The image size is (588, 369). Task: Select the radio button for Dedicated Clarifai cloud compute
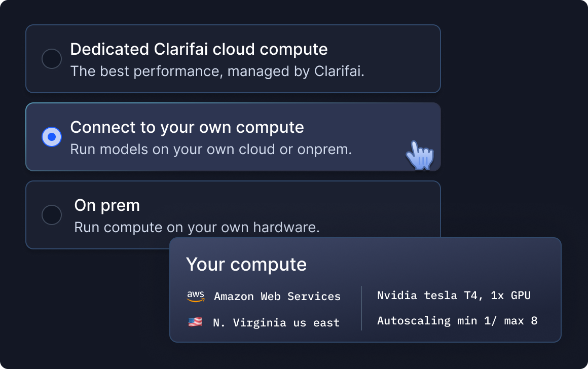(51, 59)
